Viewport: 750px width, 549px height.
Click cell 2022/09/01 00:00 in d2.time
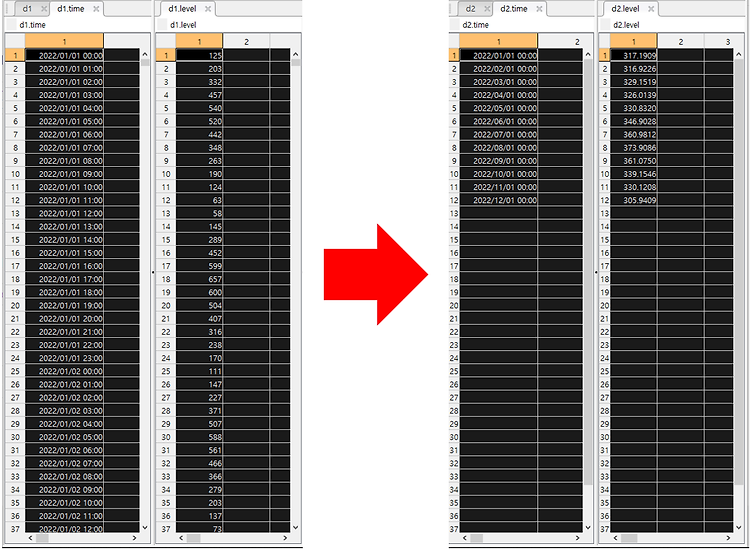pos(498,161)
